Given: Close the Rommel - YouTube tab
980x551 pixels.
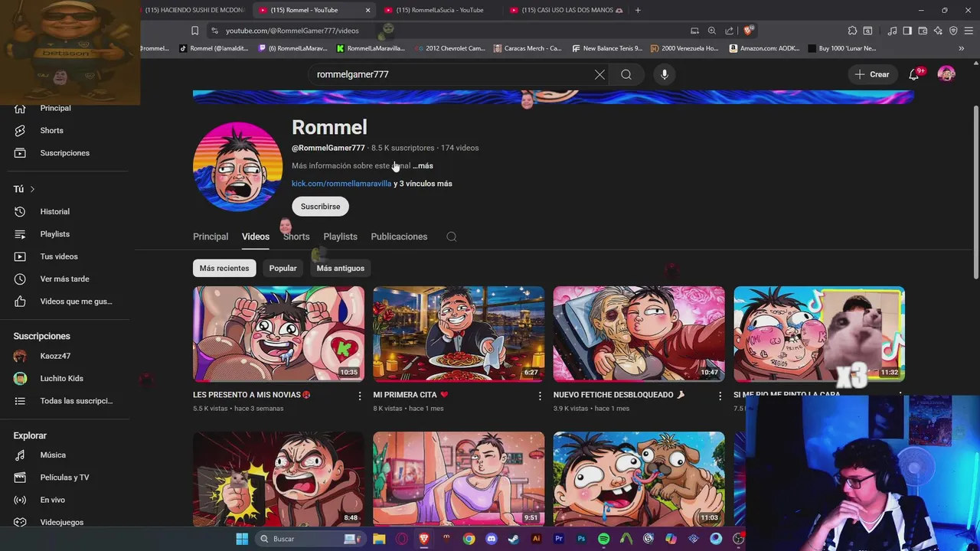Looking at the screenshot, I should tap(367, 10).
